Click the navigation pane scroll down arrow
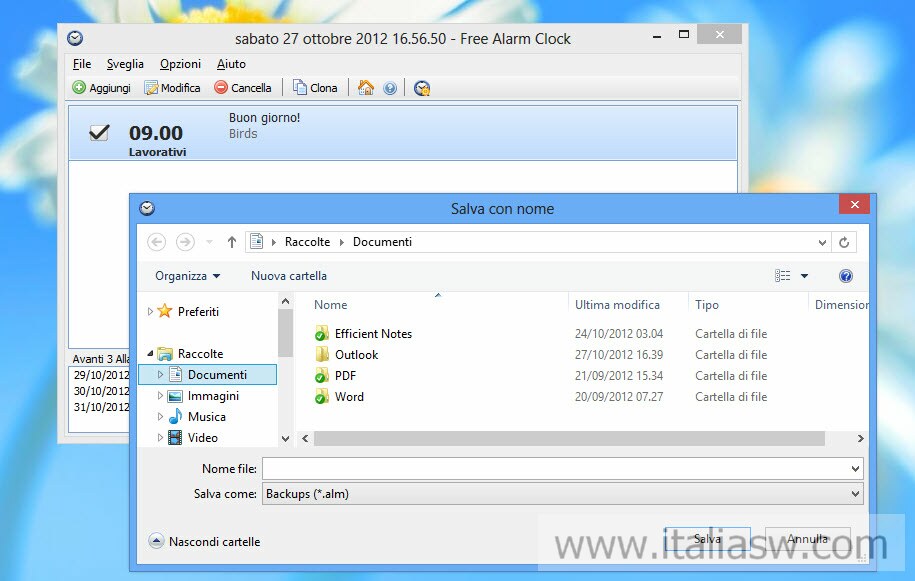Image resolution: width=915 pixels, height=581 pixels. 285,439
